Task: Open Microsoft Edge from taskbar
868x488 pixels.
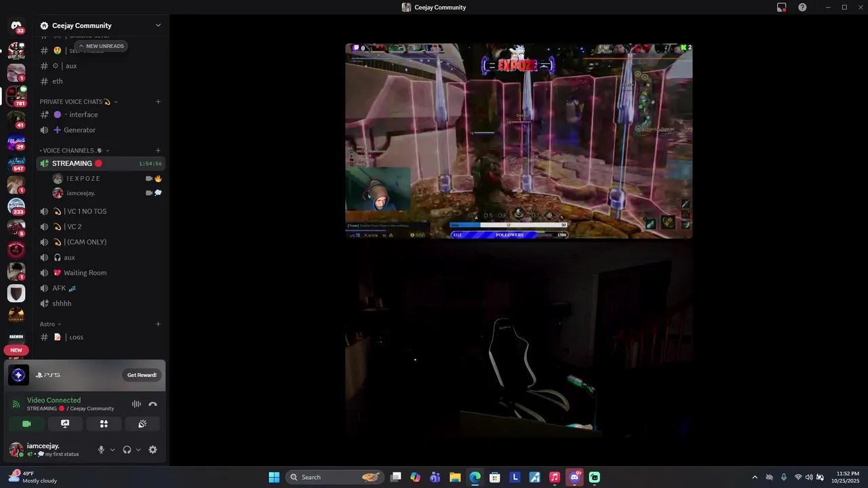Action: (x=475, y=477)
